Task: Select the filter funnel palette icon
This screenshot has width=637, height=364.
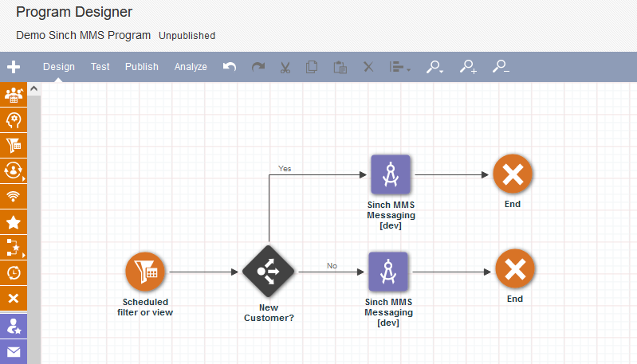Action: [14, 146]
